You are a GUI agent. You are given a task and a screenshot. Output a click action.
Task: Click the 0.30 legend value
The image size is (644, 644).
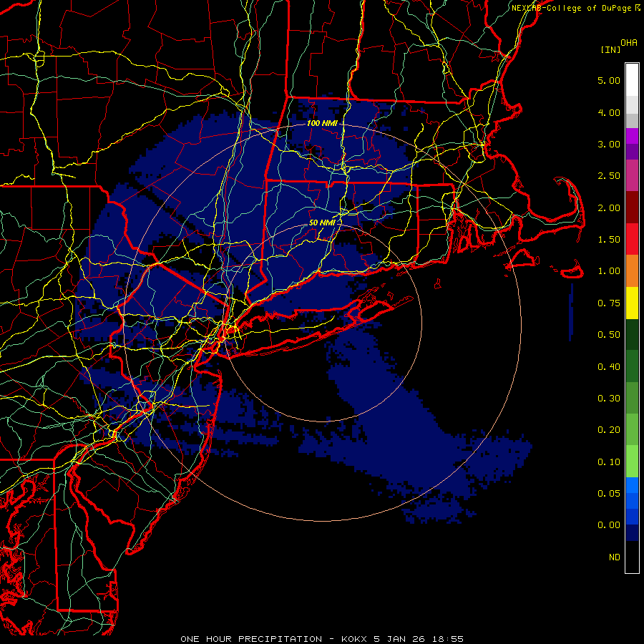(x=609, y=399)
